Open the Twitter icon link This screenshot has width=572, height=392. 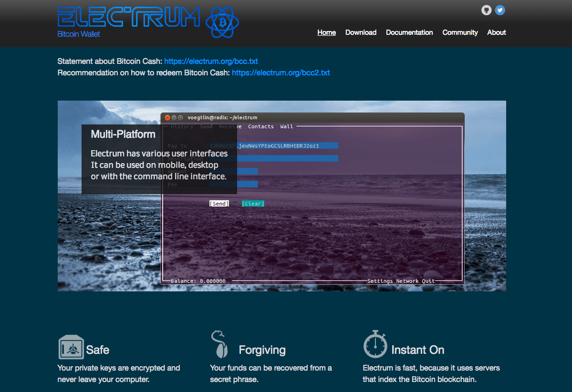pos(499,10)
